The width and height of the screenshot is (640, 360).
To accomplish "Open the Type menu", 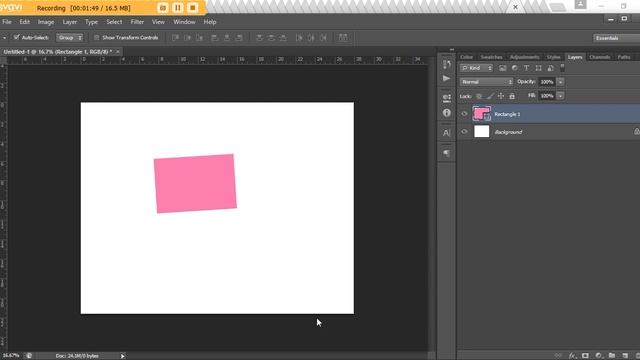I will tap(91, 22).
